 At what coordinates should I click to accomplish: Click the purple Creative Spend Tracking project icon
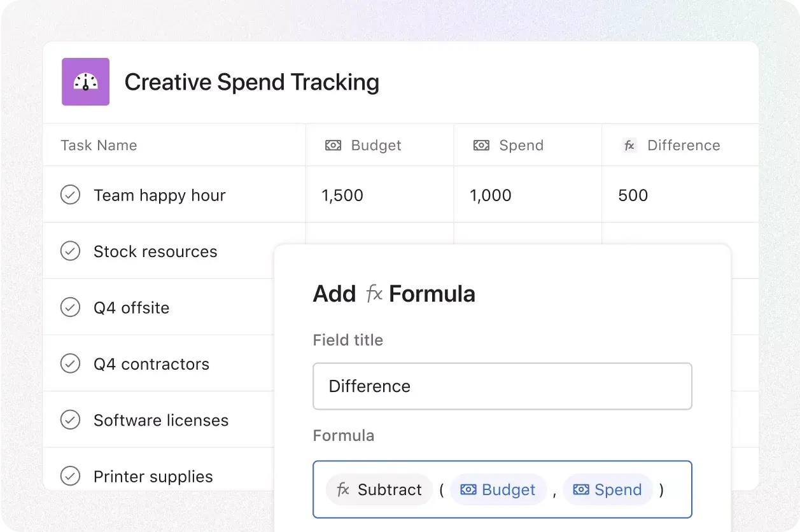(x=85, y=81)
